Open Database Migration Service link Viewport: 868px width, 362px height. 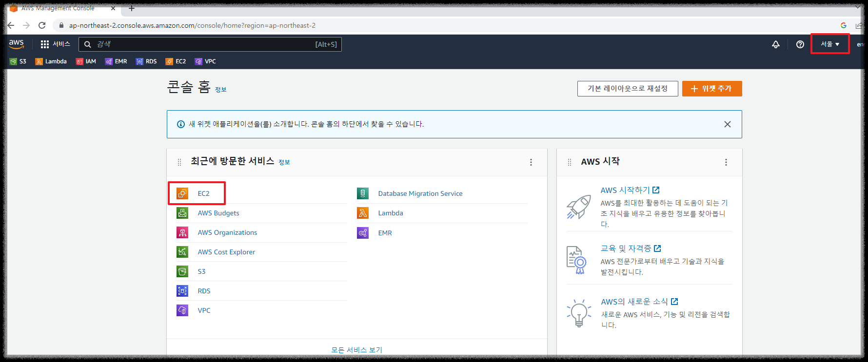[x=420, y=193]
